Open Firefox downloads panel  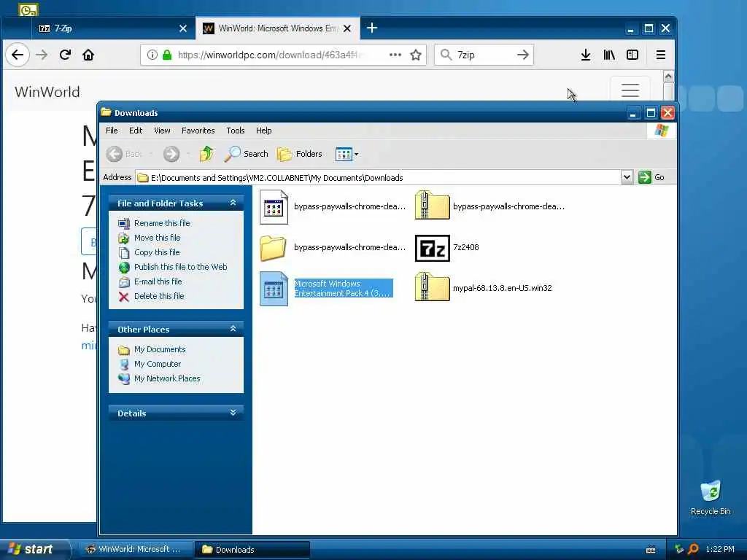point(586,55)
